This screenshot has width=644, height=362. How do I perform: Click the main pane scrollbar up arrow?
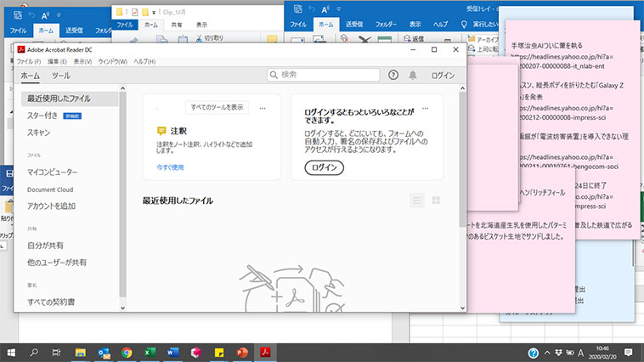(462, 88)
